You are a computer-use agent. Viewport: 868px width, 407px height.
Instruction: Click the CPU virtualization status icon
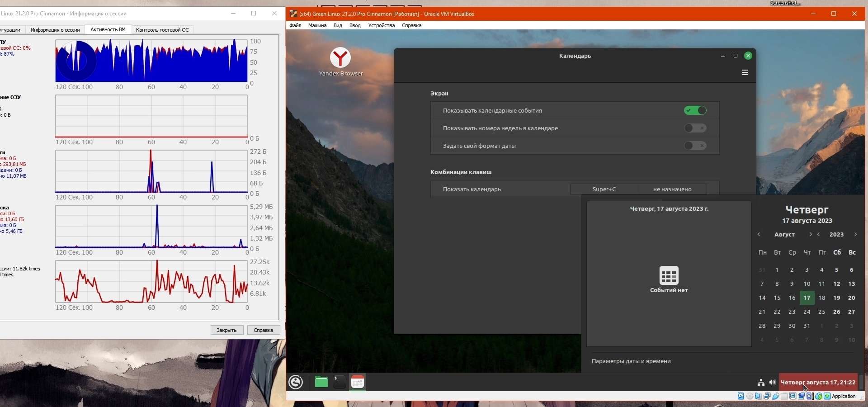[810, 396]
